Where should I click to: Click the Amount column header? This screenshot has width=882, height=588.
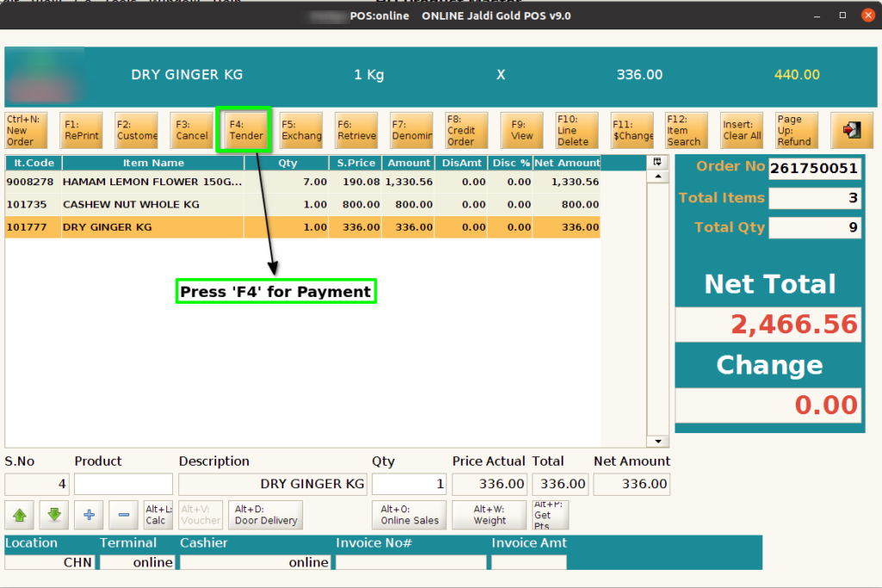tap(408, 163)
